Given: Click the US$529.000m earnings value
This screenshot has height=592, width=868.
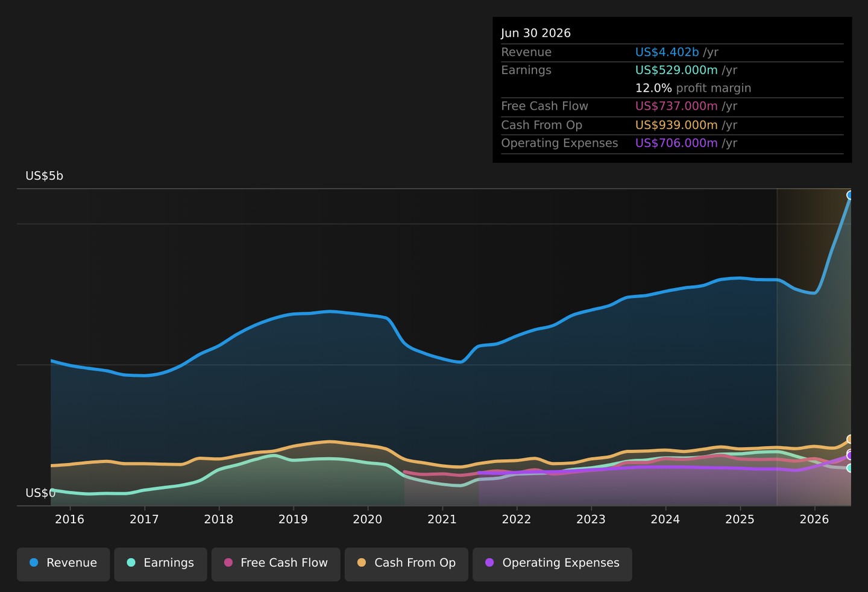Looking at the screenshot, I should [676, 71].
